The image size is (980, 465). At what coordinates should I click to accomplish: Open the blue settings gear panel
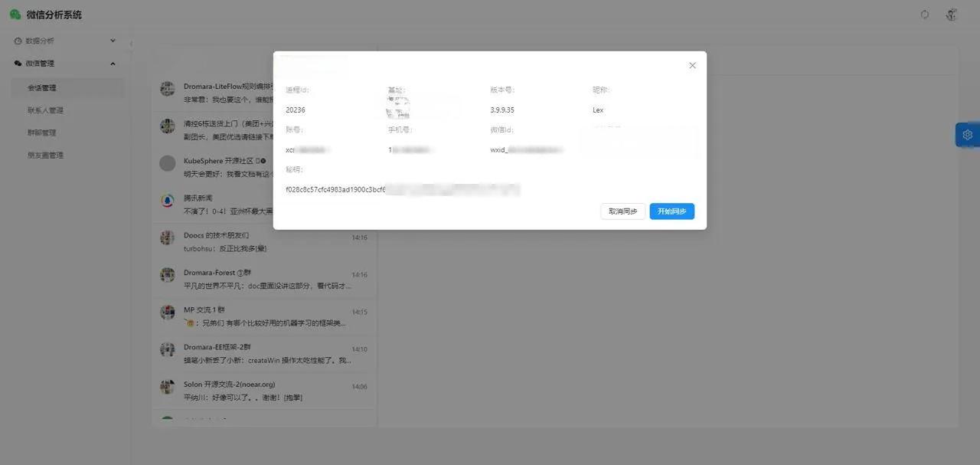(967, 135)
